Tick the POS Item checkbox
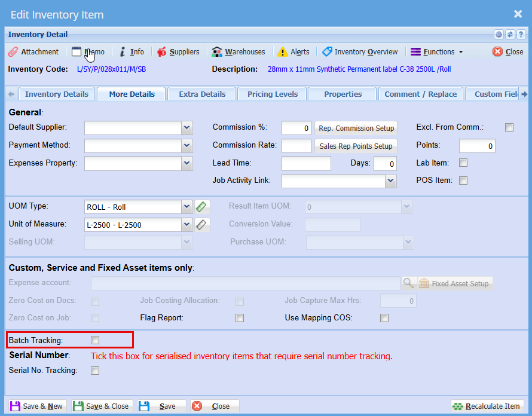Image resolution: width=532 pixels, height=416 pixels. click(463, 181)
